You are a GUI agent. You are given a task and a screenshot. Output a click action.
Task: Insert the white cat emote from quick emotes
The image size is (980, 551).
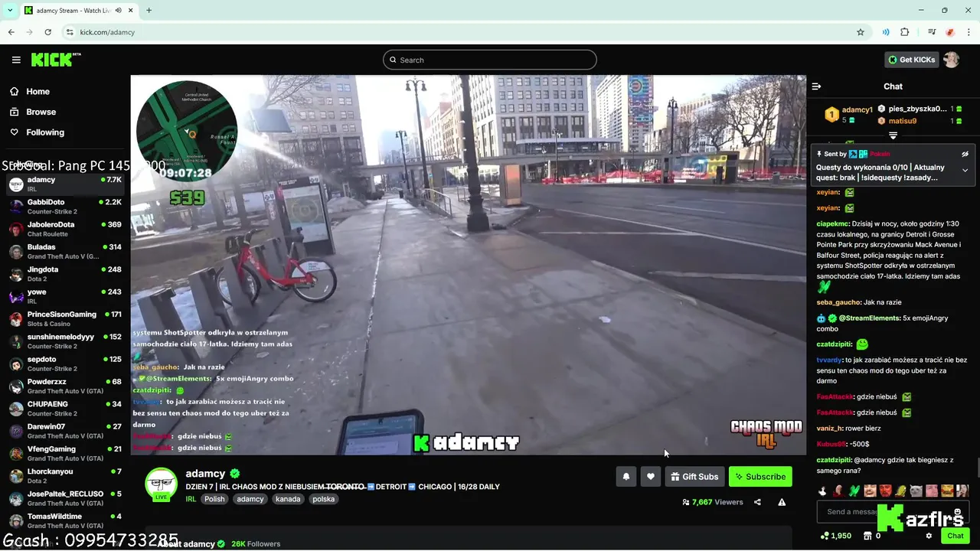(916, 491)
